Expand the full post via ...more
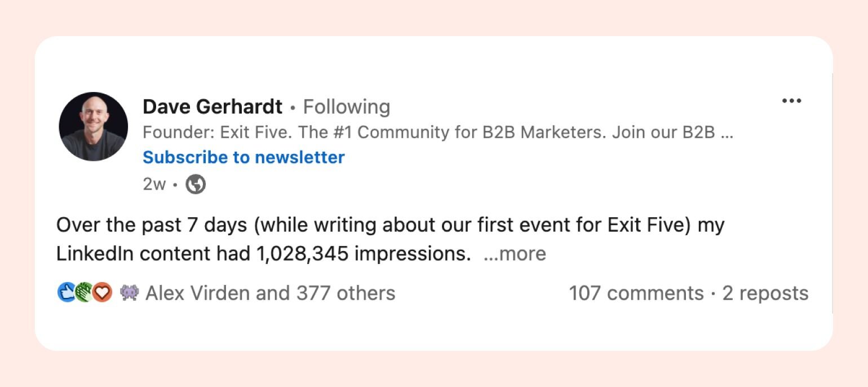Screen dimensions: 868x387 pos(516,254)
